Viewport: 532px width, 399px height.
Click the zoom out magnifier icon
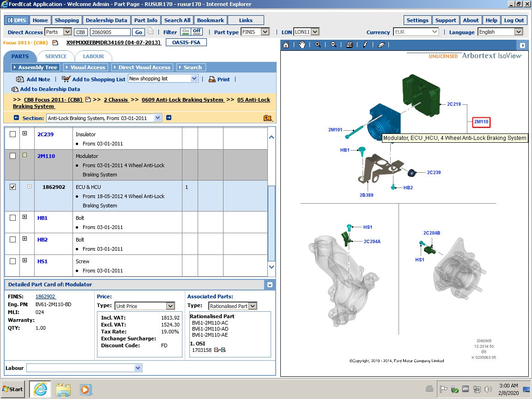pos(333,45)
